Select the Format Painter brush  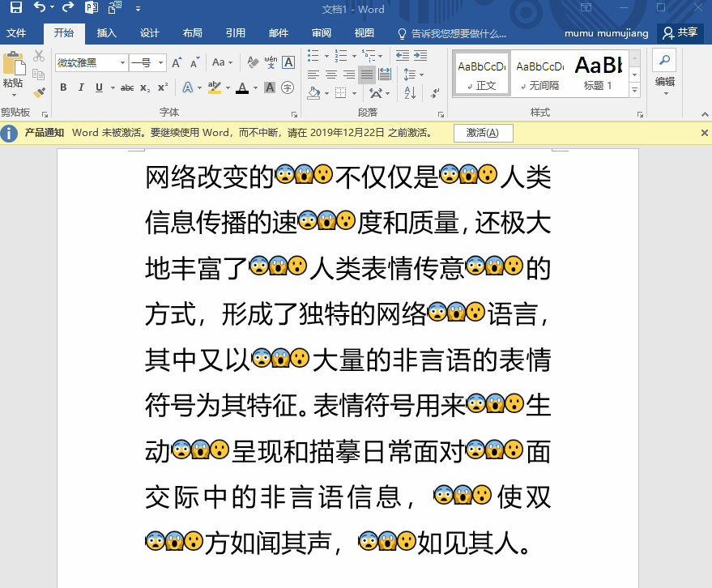(x=39, y=92)
